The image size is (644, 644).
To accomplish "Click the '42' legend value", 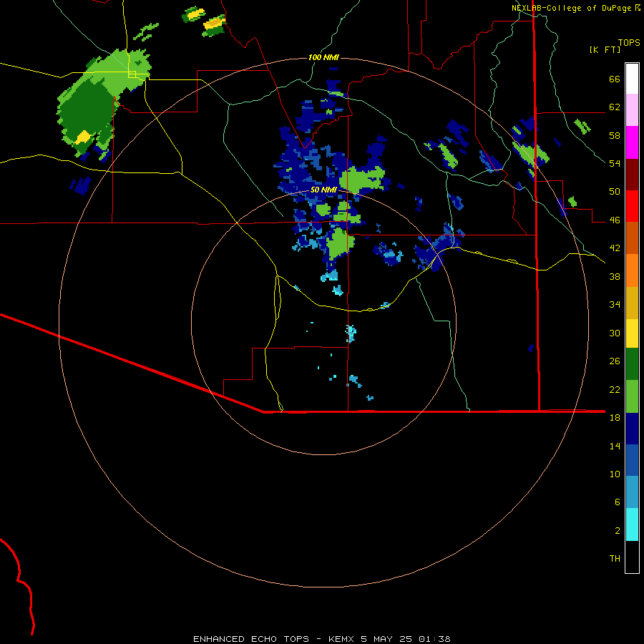I will [x=615, y=248].
